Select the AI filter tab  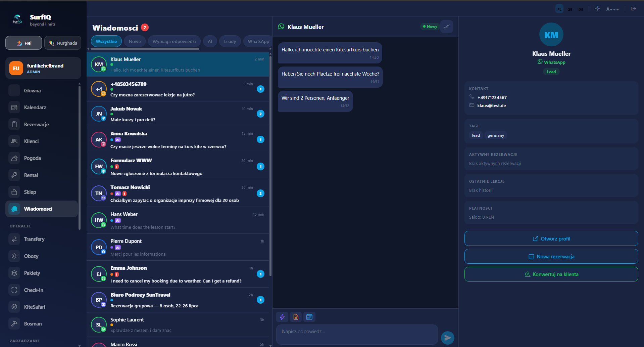210,41
